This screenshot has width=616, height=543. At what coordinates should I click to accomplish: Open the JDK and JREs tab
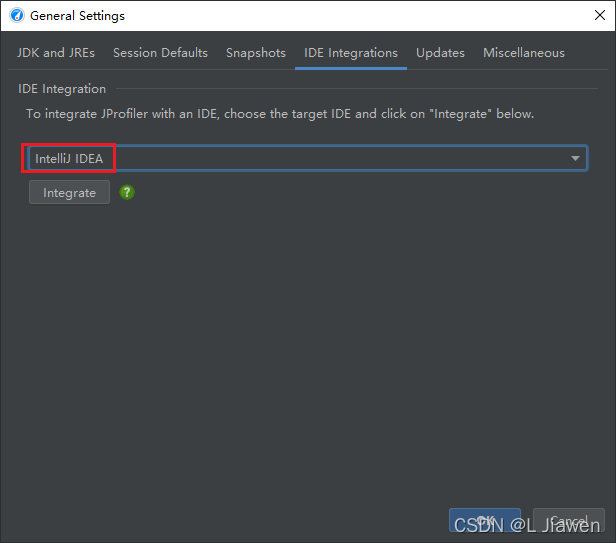pos(56,53)
